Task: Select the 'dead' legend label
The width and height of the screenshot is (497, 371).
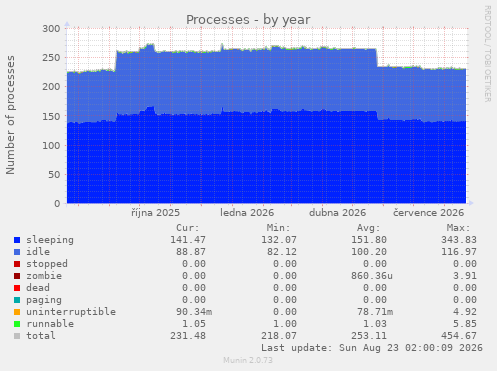Action: pos(38,288)
